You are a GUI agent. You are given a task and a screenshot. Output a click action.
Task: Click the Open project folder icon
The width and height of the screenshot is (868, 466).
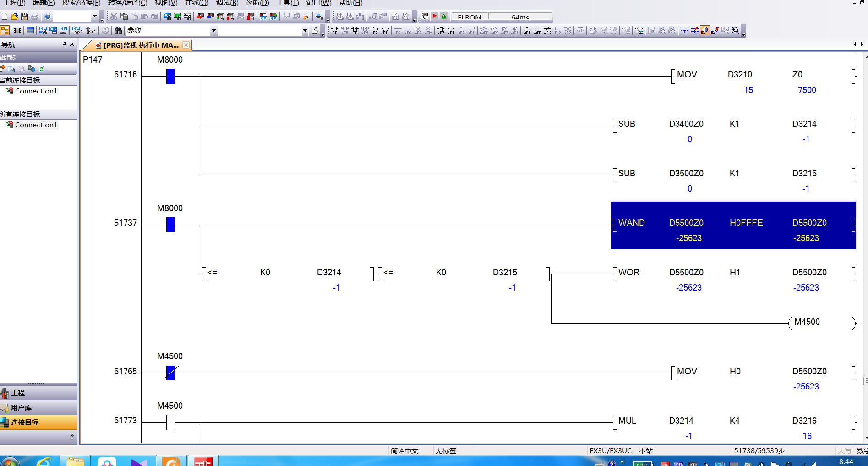tap(15, 16)
